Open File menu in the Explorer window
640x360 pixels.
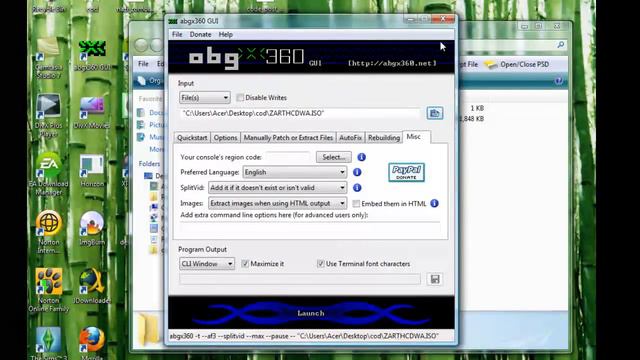point(143,64)
